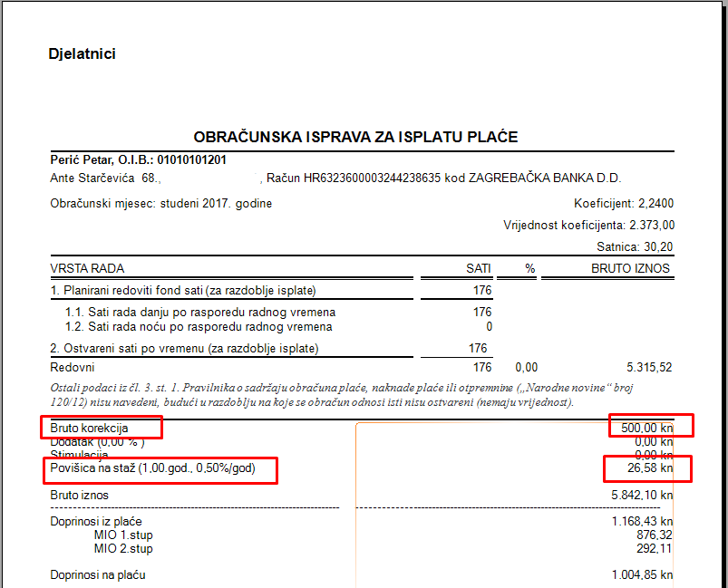The image size is (728, 588).
Task: Select row Planirani redoviti fond sati
Action: pos(184,291)
